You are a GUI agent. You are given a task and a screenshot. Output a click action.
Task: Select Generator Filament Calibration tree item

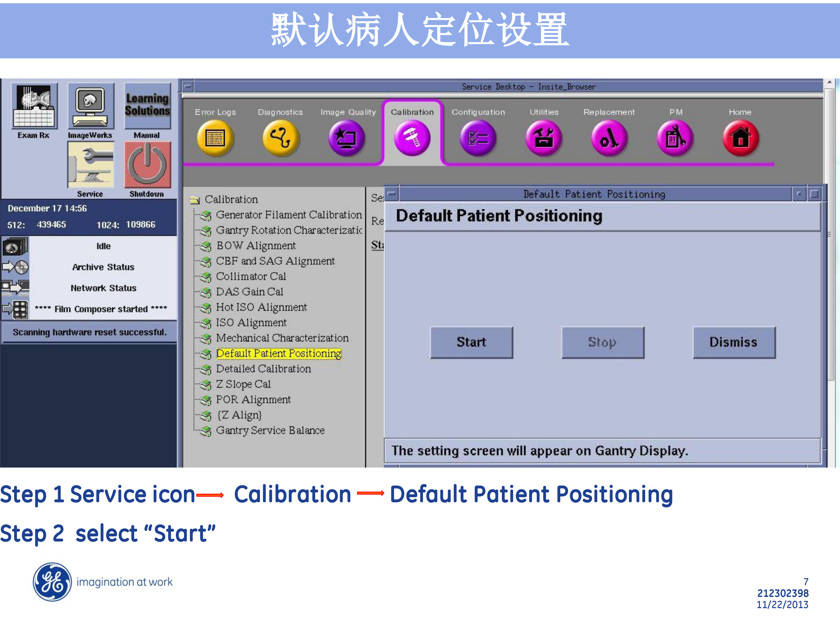click(289, 215)
